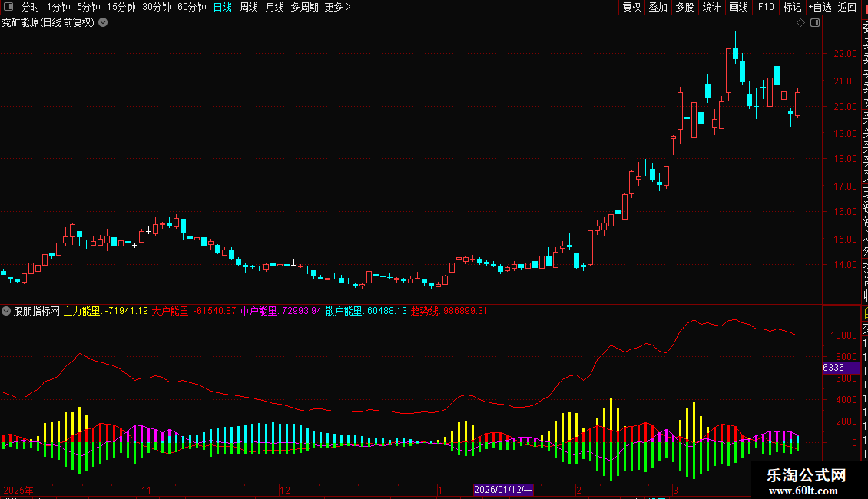Add stock via +自选 button
The image size is (868, 499).
click(x=820, y=7)
